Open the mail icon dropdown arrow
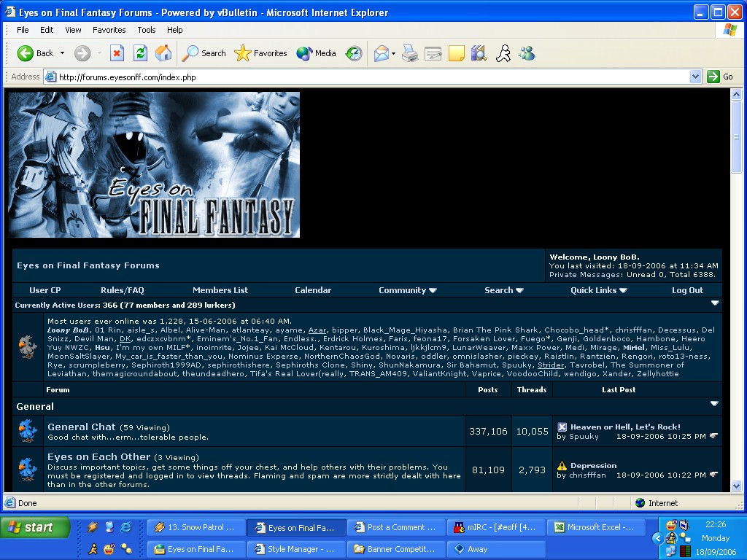 pos(393,53)
